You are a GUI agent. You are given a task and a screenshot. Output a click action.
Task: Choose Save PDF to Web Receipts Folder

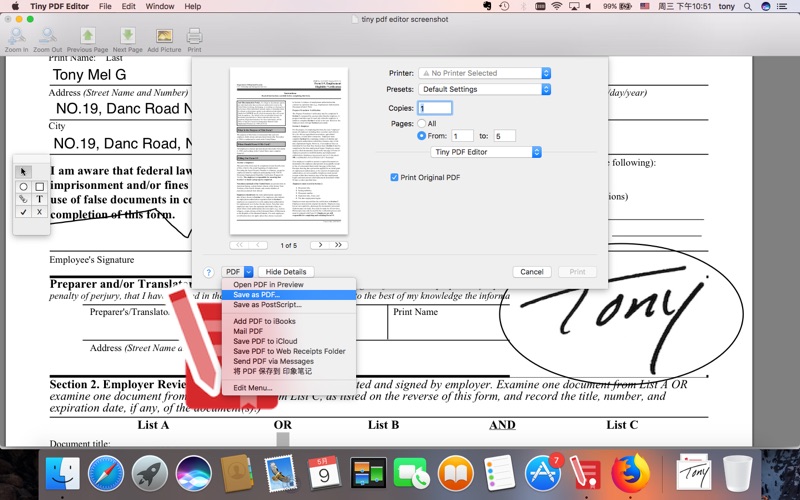(288, 351)
